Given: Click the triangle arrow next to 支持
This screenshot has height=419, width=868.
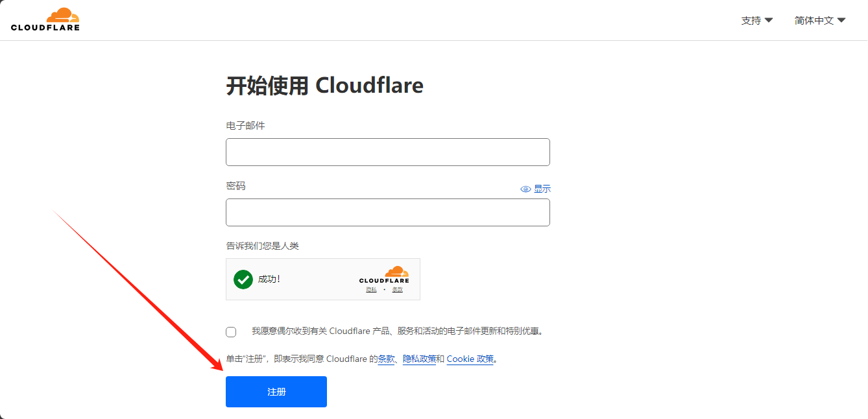Looking at the screenshot, I should pos(769,20).
